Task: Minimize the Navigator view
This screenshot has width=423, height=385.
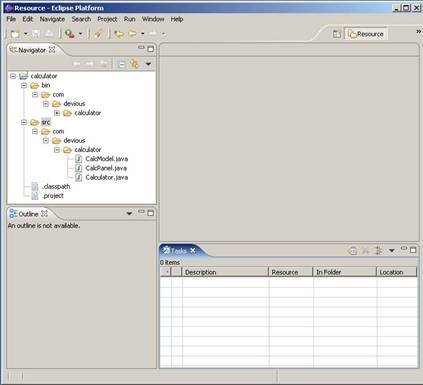Action: pyautogui.click(x=141, y=48)
